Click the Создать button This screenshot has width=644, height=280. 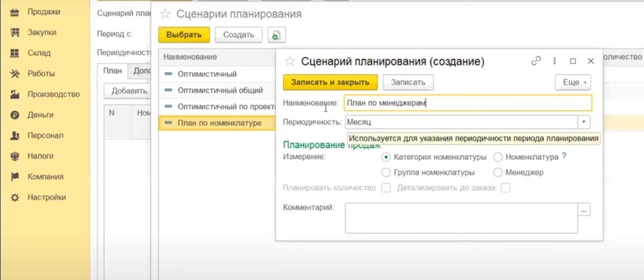click(x=239, y=35)
